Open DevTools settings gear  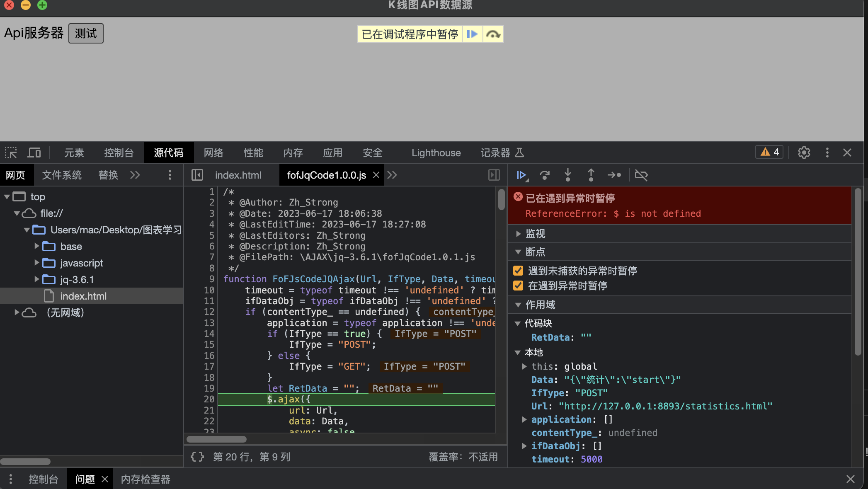click(804, 153)
